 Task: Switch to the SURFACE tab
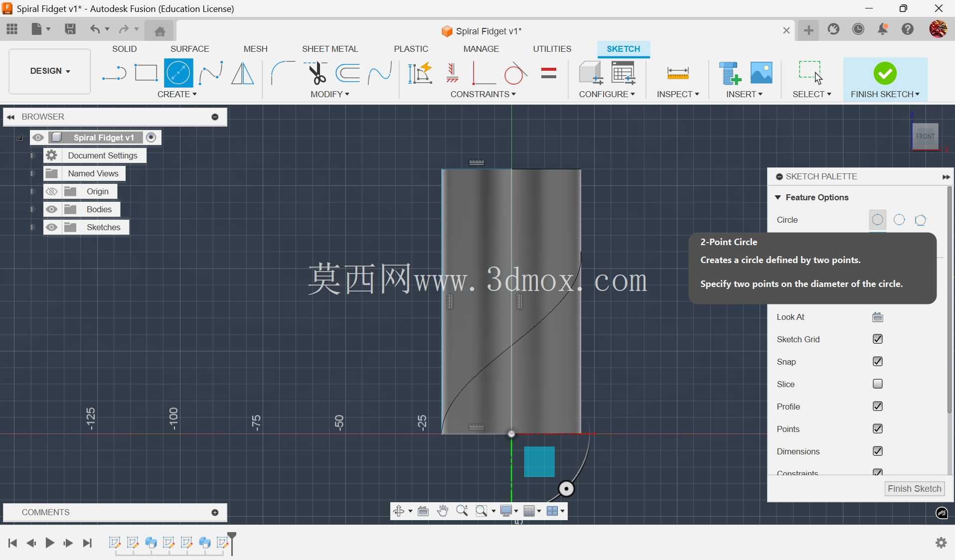click(190, 49)
